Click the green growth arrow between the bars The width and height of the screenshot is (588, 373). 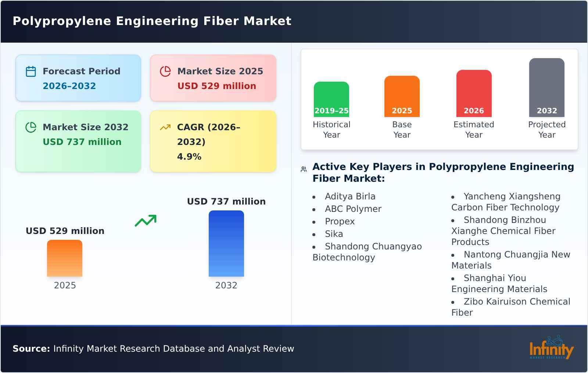coord(146,221)
